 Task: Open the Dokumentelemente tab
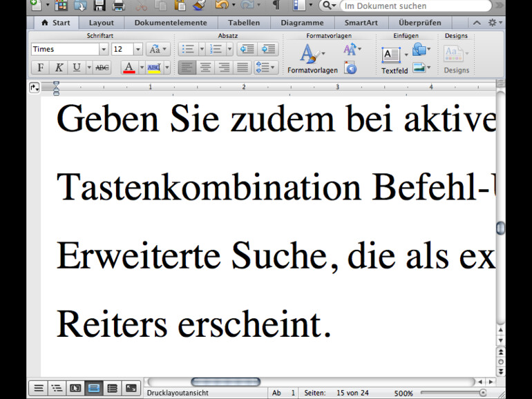tap(171, 23)
